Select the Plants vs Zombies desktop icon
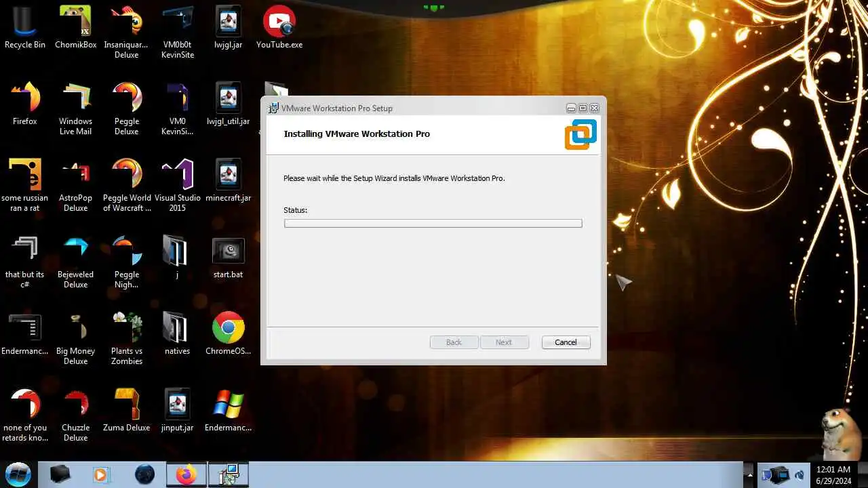 (126, 338)
